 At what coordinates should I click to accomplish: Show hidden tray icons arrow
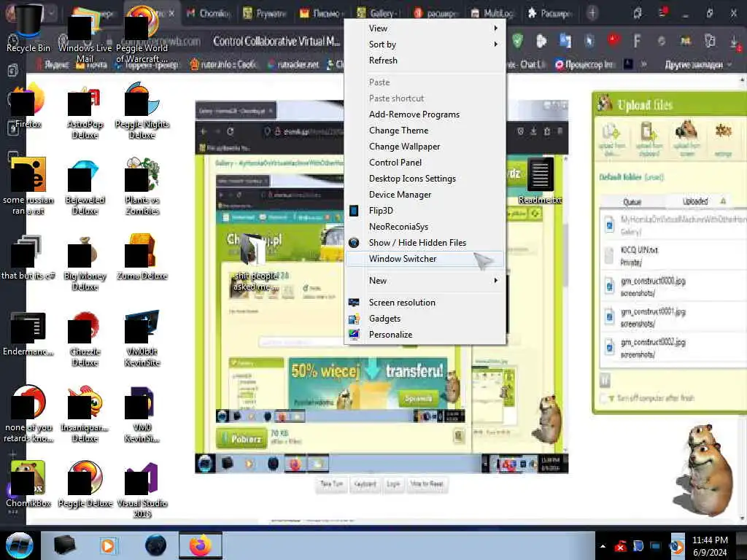point(603,546)
